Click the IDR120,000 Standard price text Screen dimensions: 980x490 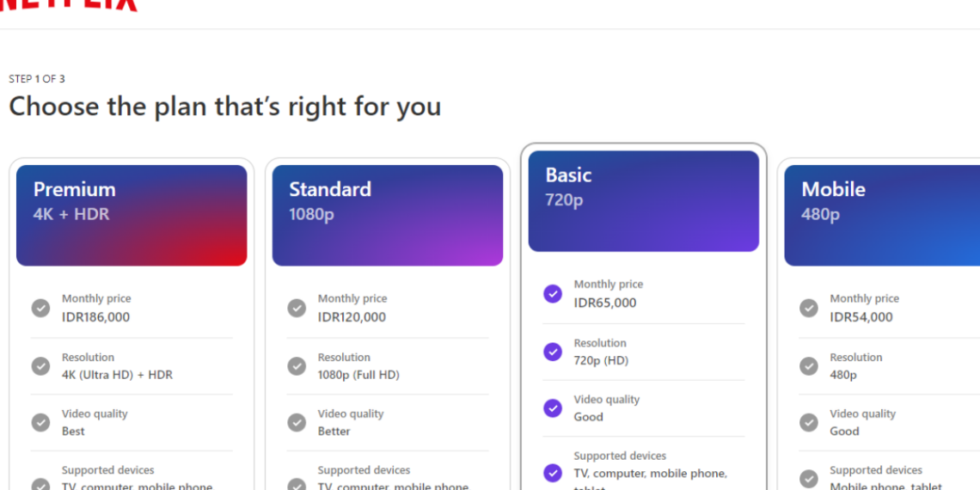352,317
